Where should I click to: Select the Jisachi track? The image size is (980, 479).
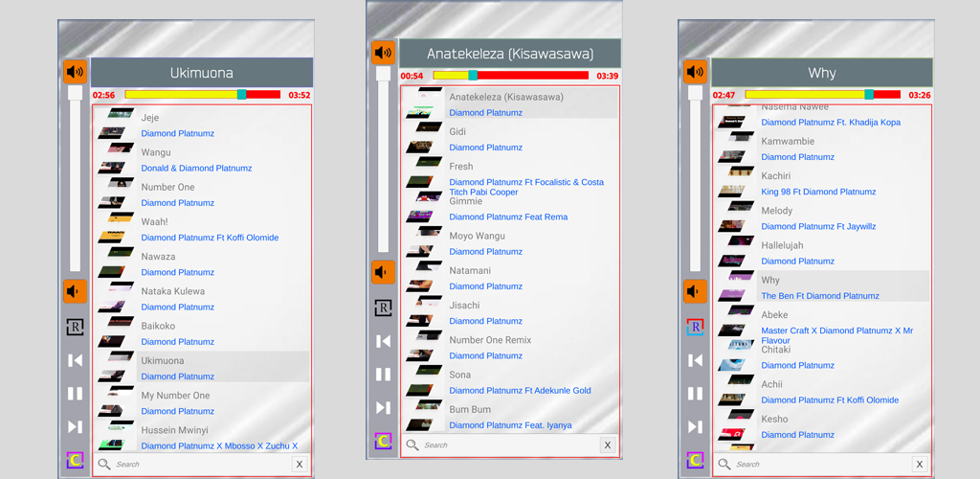click(x=509, y=312)
